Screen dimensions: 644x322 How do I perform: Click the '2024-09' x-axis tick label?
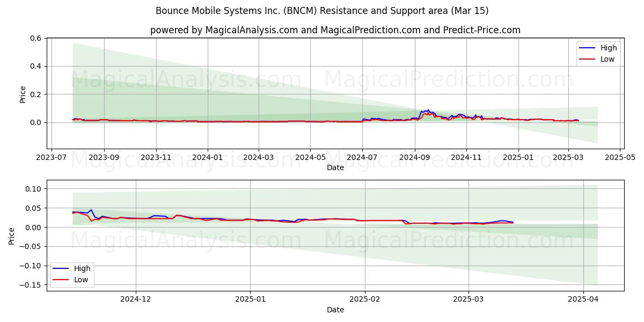[414, 158]
